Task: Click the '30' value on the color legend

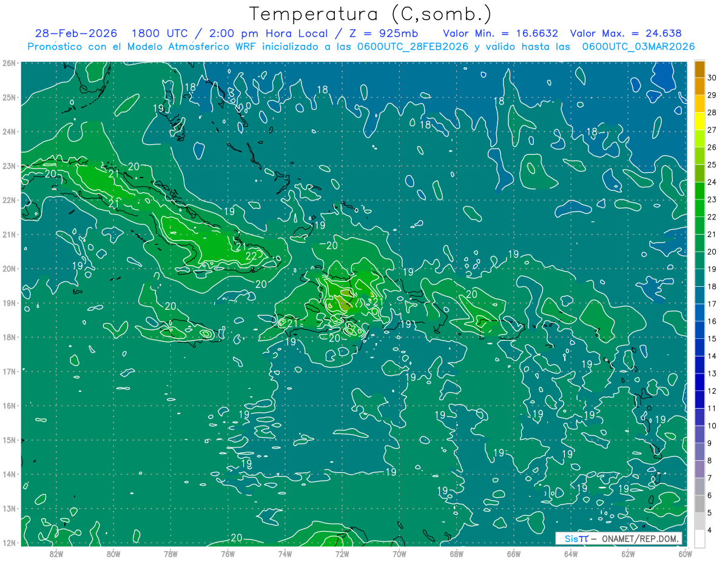Action: 712,78
